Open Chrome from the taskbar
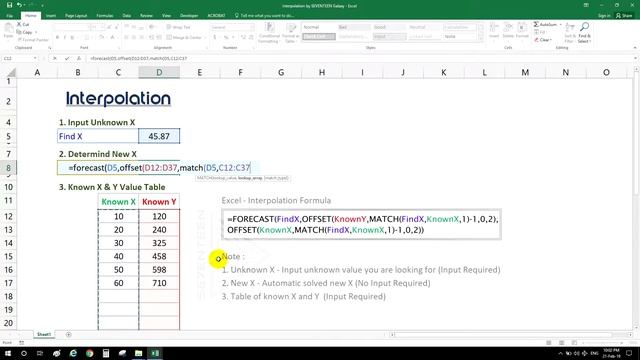This screenshot has width=640, height=360. (89, 353)
